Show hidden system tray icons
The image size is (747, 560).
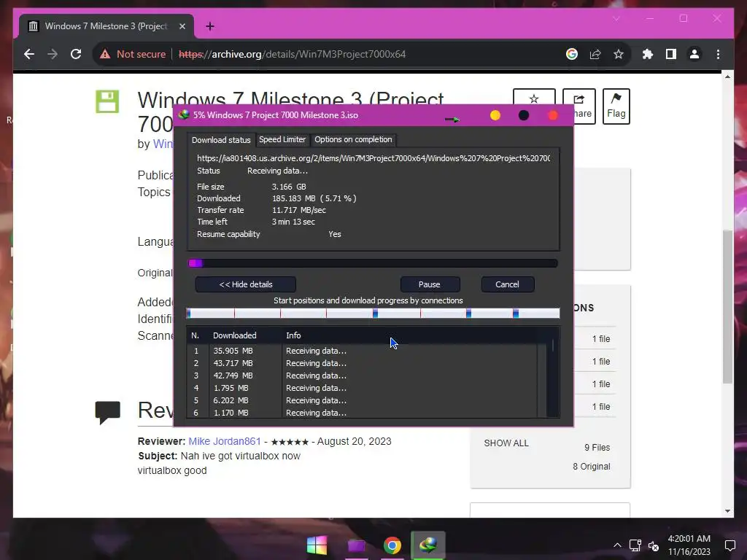pos(617,545)
